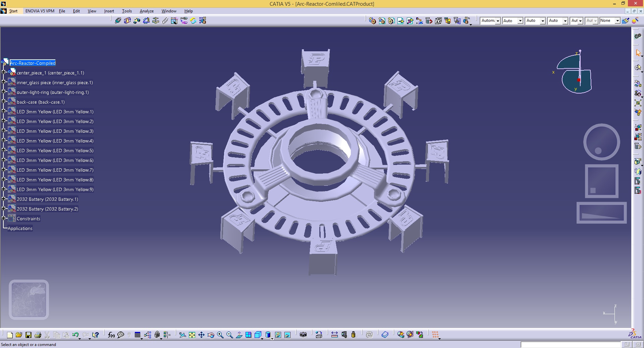Click the Select arrow in right sidebar
The width and height of the screenshot is (644, 348).
tap(638, 53)
